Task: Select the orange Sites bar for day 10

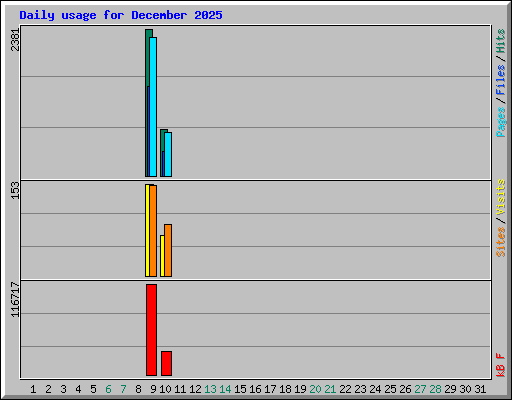Action: [168, 250]
